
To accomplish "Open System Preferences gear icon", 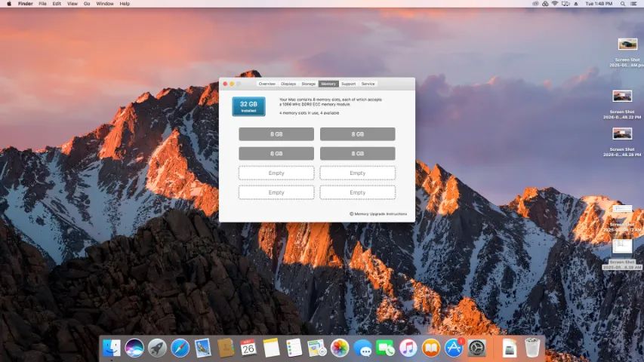I will (x=477, y=348).
